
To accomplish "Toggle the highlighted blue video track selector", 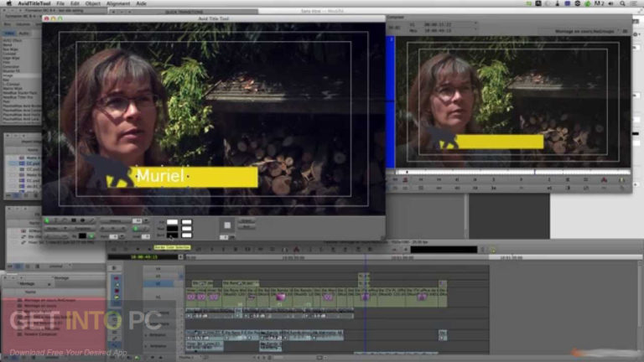I will click(x=158, y=283).
